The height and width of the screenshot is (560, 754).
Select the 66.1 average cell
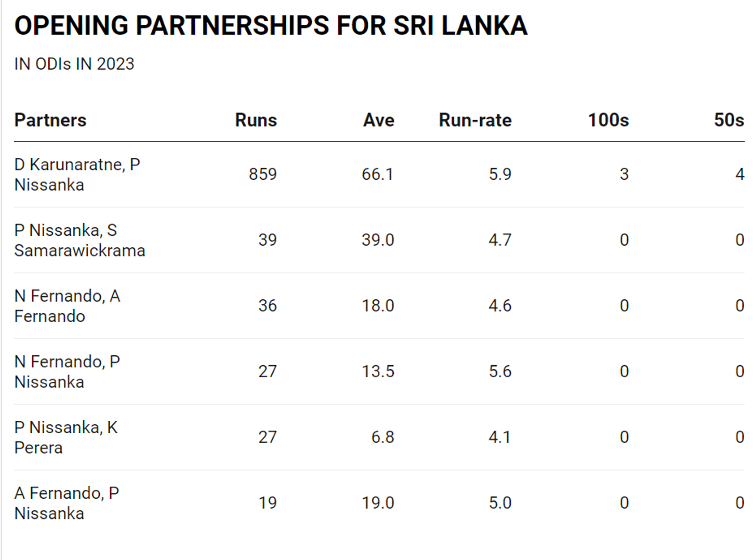click(x=378, y=174)
